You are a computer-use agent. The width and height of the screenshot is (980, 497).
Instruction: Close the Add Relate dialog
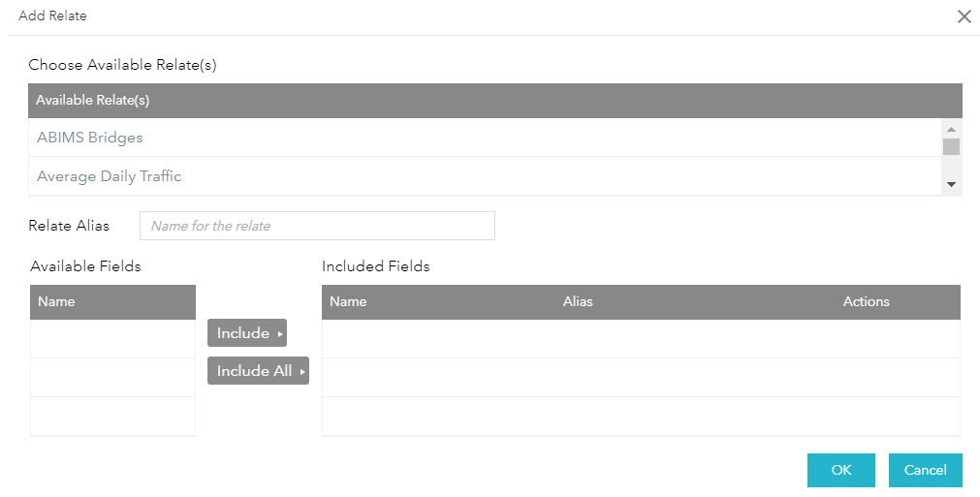point(964,16)
